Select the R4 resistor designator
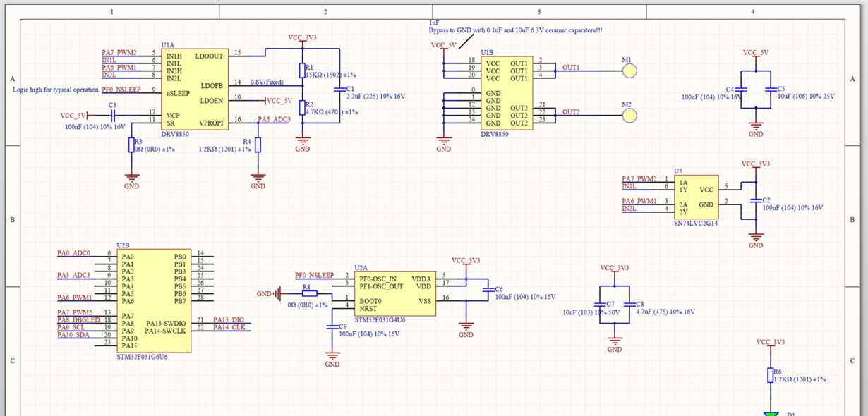 tap(246, 142)
